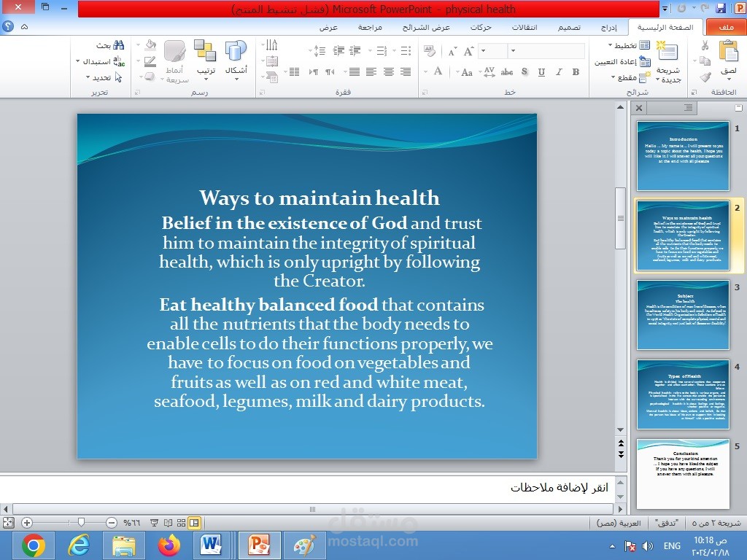
Task: Select slide 4 thumbnail Types of Health
Action: [x=683, y=394]
